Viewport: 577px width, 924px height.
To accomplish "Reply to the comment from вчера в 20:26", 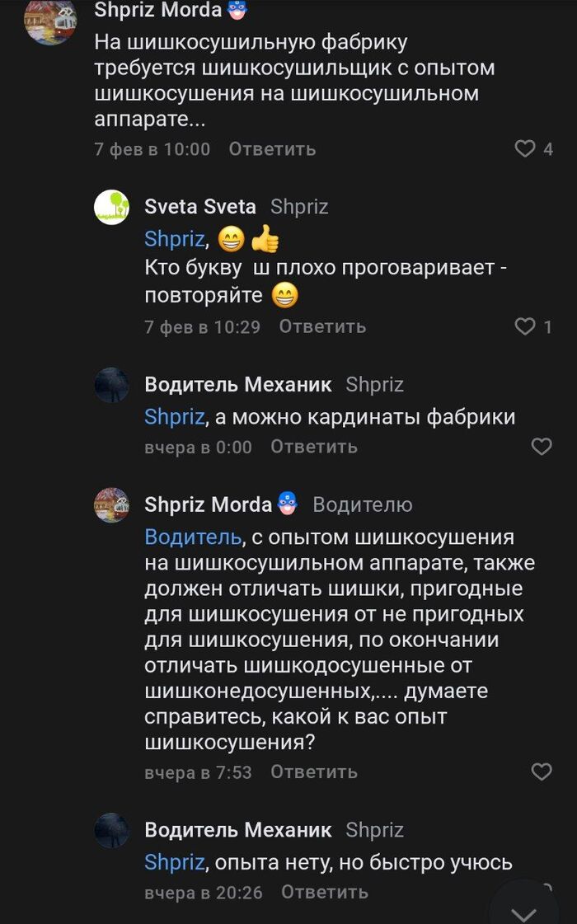I will [324, 893].
